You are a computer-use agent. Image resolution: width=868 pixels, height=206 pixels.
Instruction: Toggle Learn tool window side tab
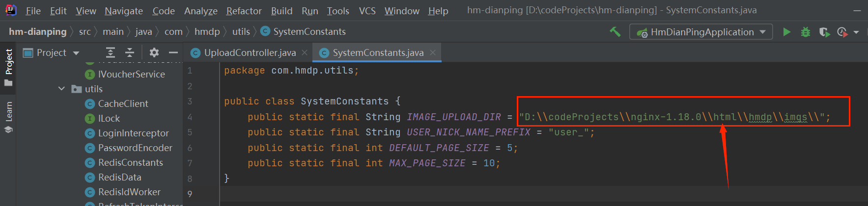(x=8, y=117)
